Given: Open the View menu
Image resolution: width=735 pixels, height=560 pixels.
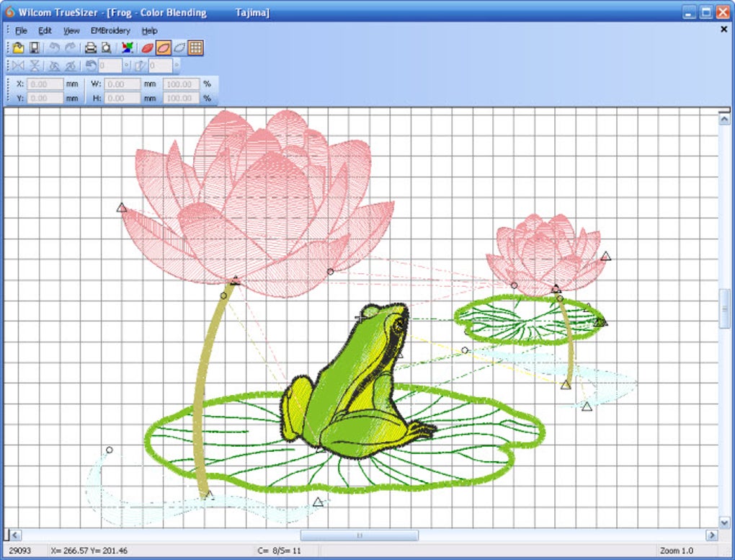Looking at the screenshot, I should [x=70, y=30].
